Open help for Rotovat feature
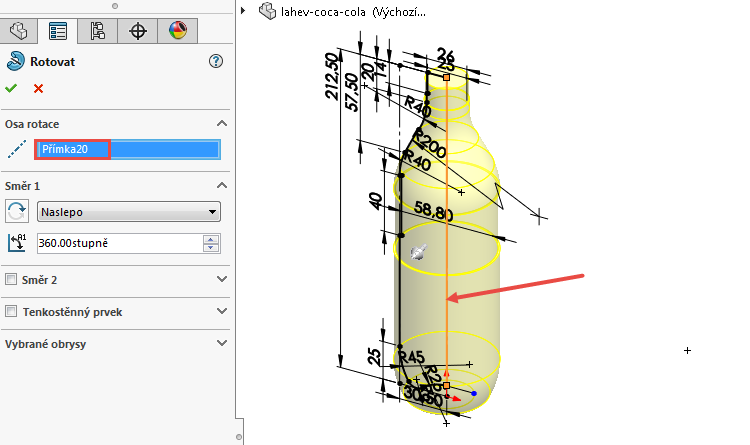This screenshot has height=445, width=750. [216, 61]
